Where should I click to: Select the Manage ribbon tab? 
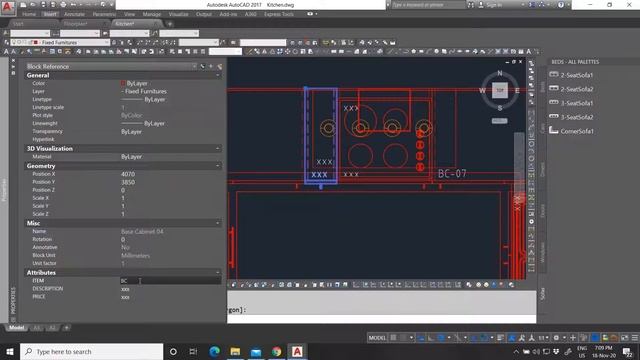[152, 14]
